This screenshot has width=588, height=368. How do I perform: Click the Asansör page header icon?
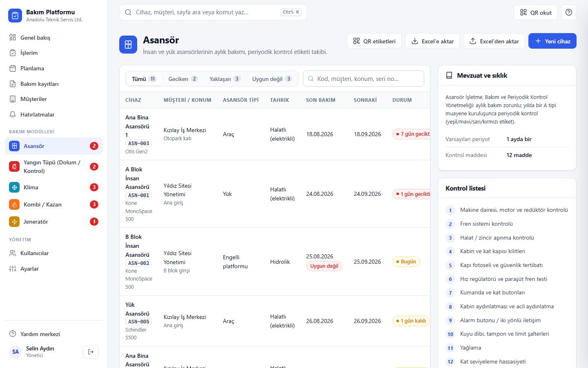(128, 45)
